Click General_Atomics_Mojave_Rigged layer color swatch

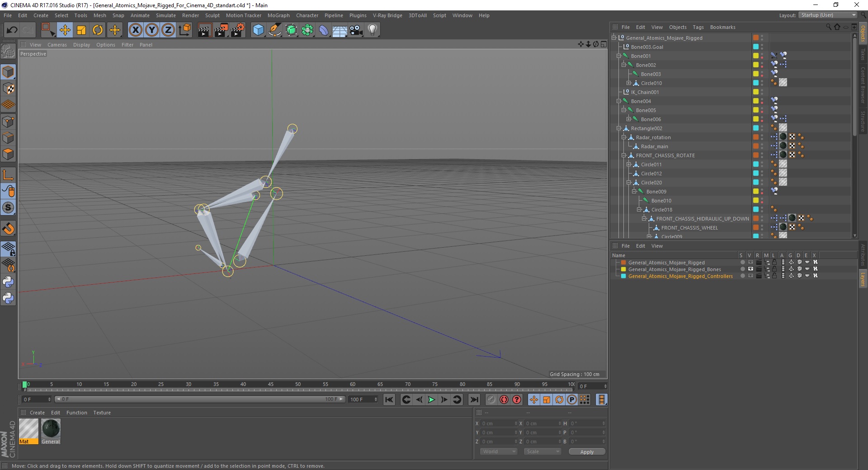pyautogui.click(x=623, y=263)
